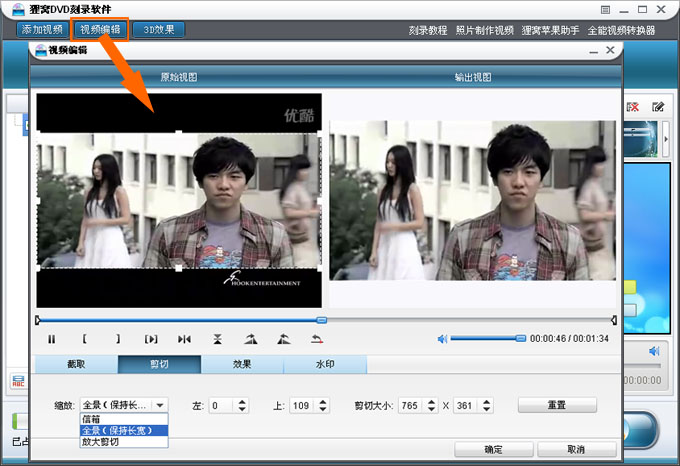Viewport: 680px width, 466px height.
Task: Click the edit pencil icon in main window
Action: coord(658,107)
